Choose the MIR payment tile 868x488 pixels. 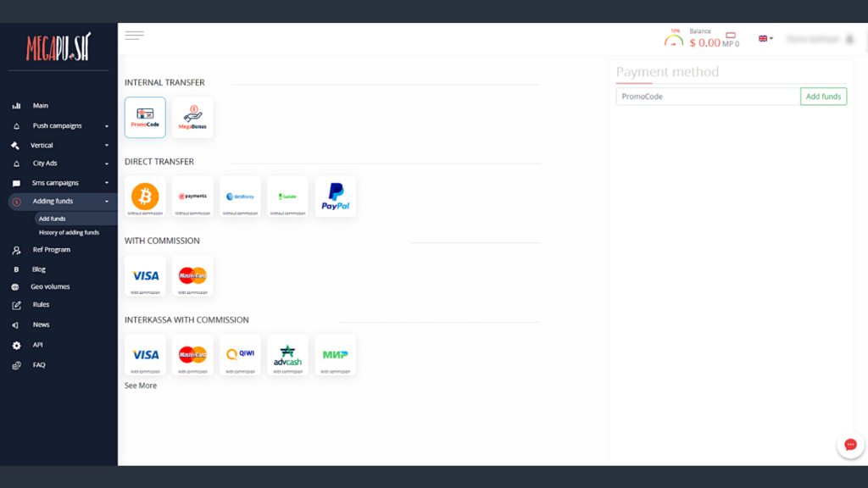[336, 355]
